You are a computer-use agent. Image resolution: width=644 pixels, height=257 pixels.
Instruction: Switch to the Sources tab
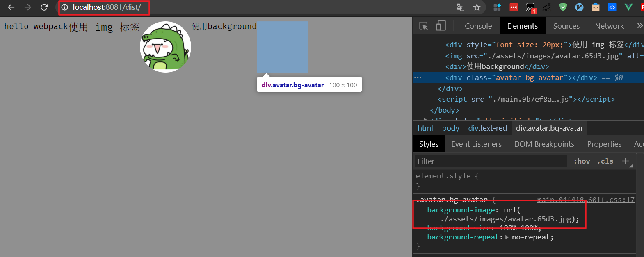pos(566,26)
